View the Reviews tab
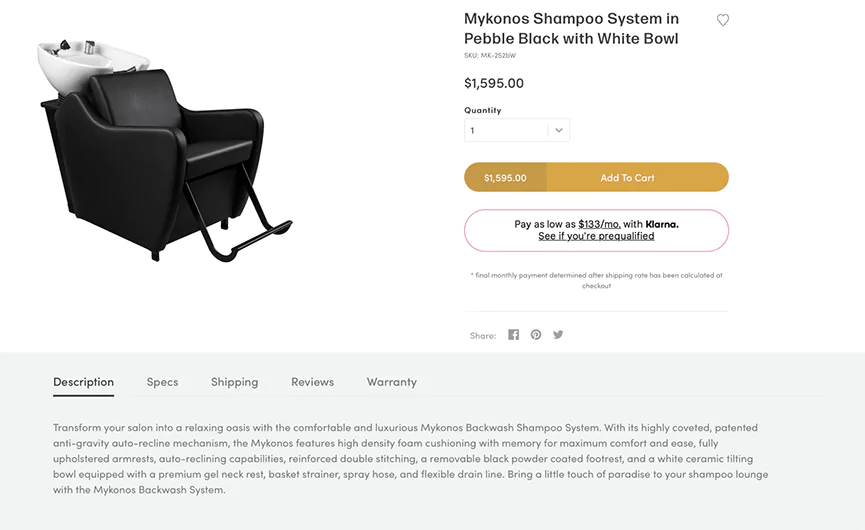Viewport: 865px width, 530px height. point(312,382)
